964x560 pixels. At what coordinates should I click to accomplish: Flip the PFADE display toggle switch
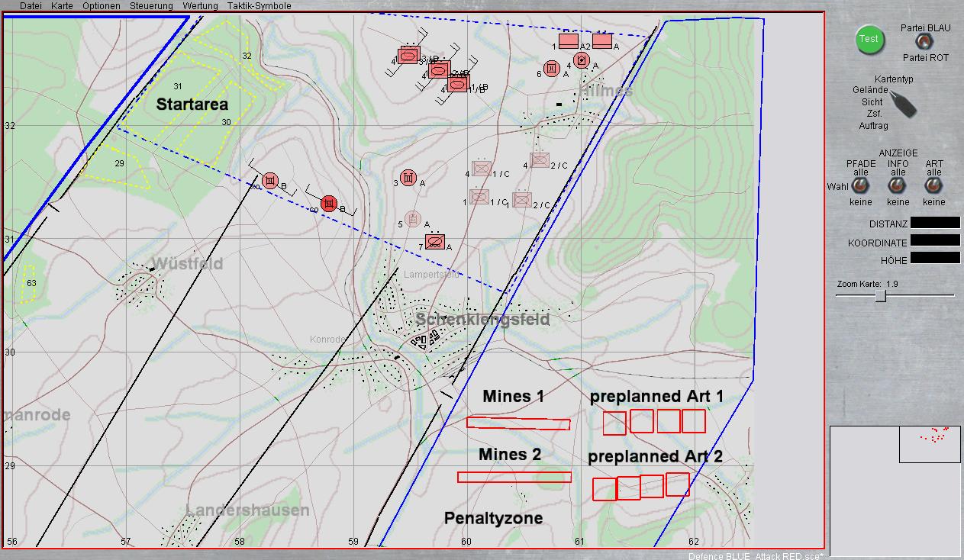[861, 186]
